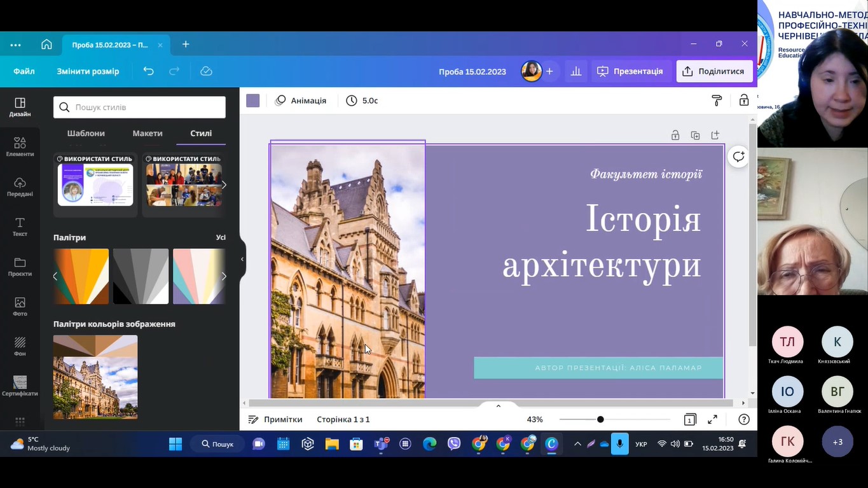Click the Презентація button
The image size is (868, 488).
(x=630, y=71)
